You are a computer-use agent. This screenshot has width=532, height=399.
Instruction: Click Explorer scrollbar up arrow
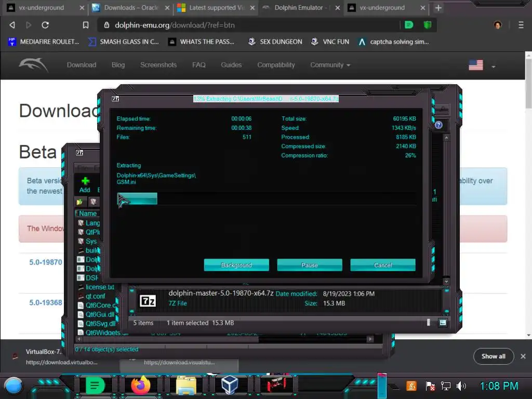446,138
